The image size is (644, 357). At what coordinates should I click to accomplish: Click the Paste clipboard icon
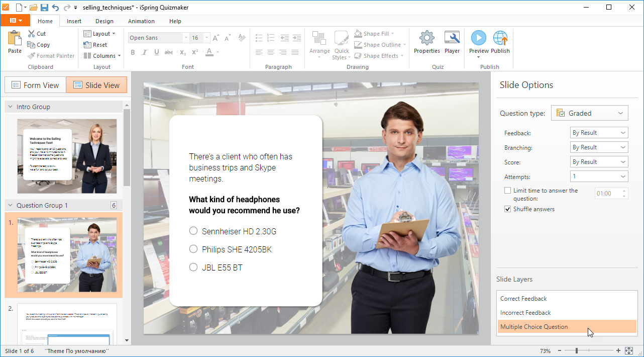[15, 38]
